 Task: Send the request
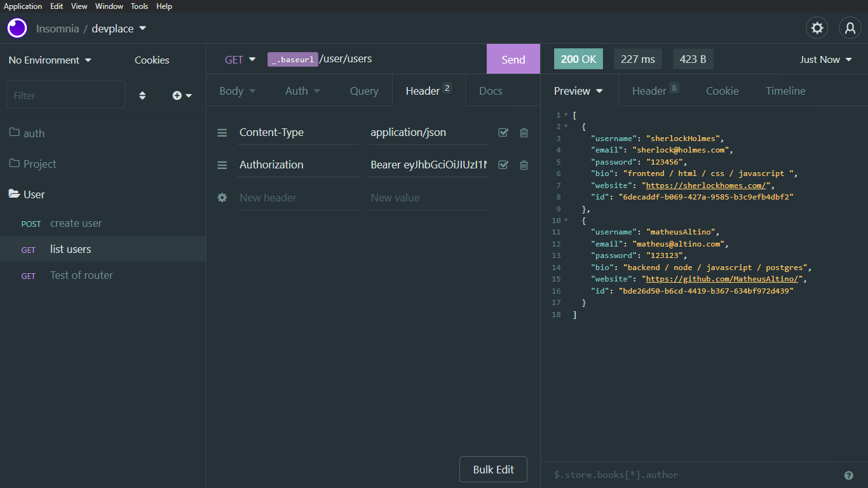513,59
